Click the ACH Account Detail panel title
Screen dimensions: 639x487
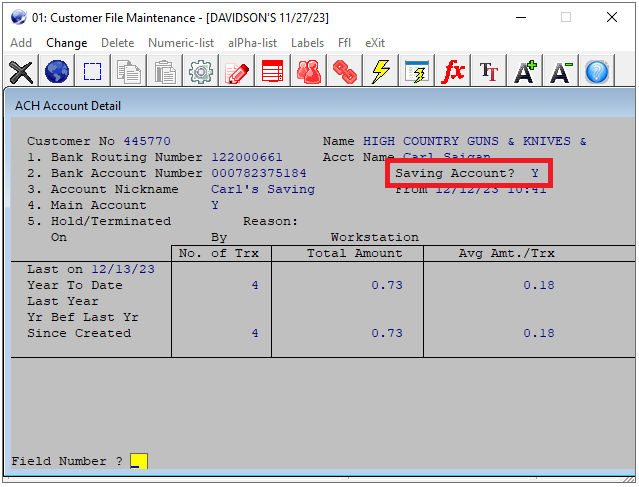coord(68,106)
